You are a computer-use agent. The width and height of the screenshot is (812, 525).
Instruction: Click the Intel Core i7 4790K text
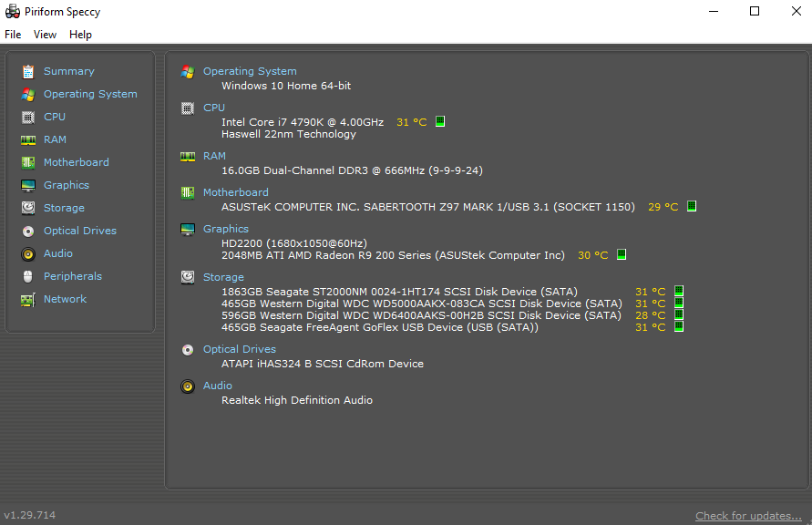pyautogui.click(x=303, y=122)
